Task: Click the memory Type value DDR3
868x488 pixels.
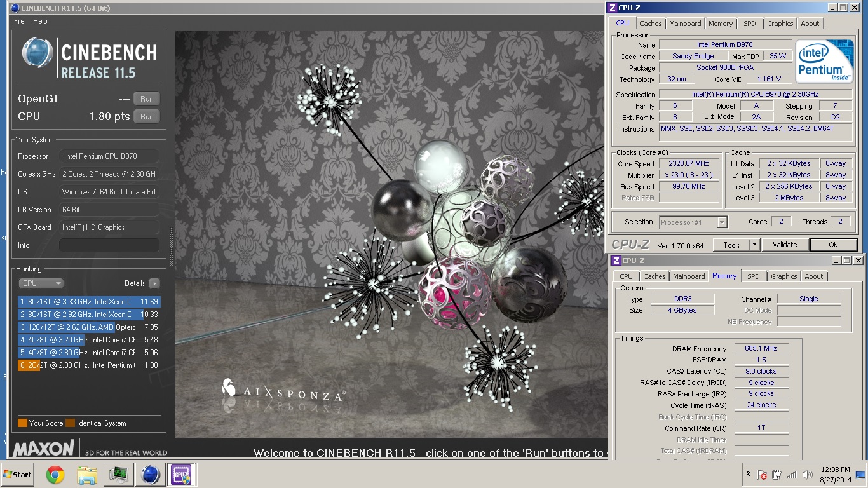Action: pos(682,299)
